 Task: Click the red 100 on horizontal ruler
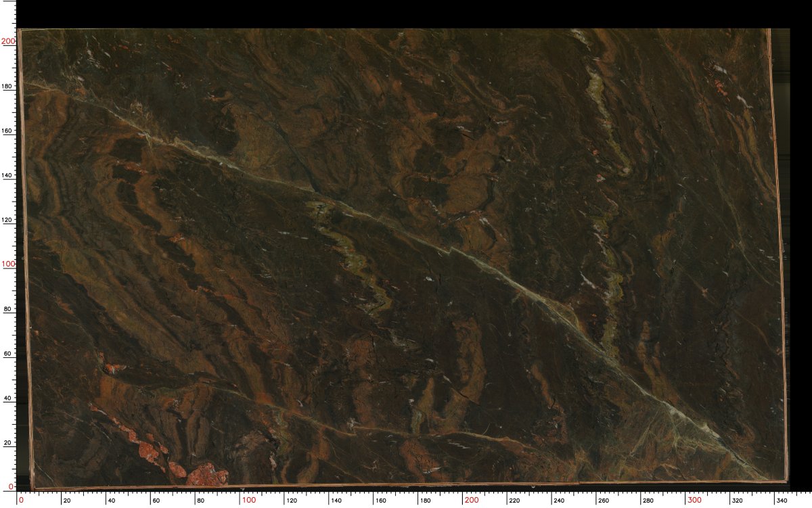(249, 500)
